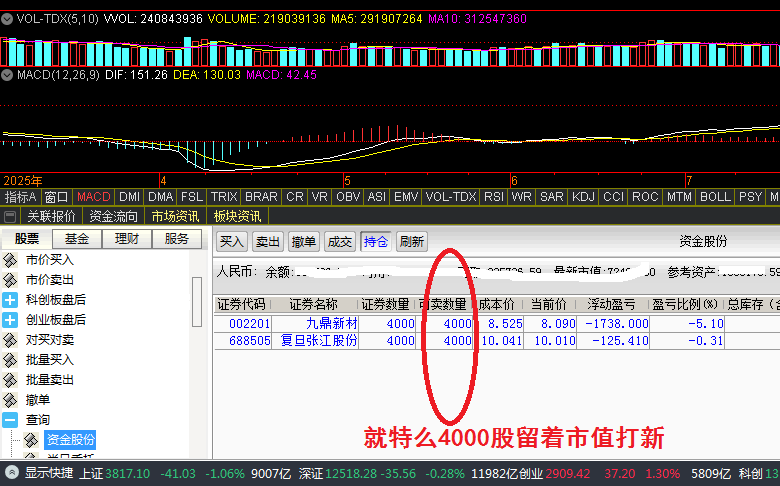This screenshot has width=780, height=486.
Task: Click the 显示快捷 status bar icon
Action: pos(12,473)
